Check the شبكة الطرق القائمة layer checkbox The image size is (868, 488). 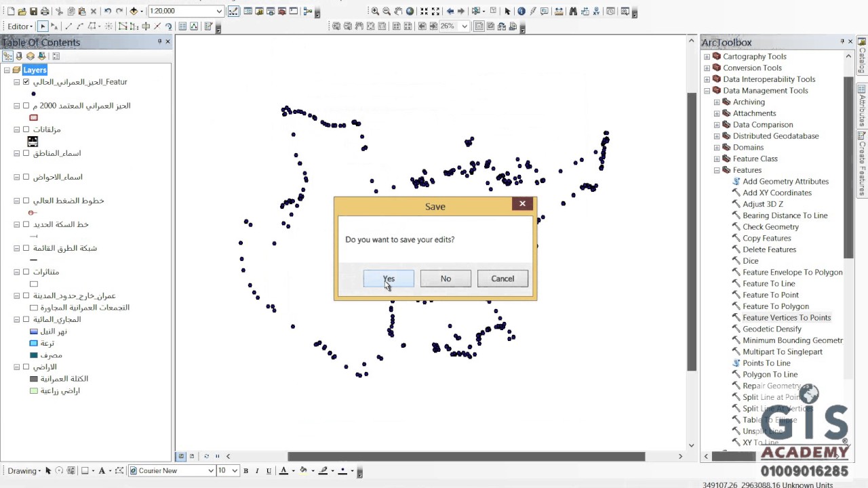26,248
